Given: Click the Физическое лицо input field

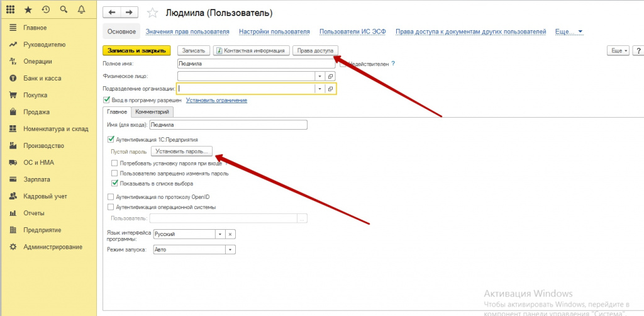Looking at the screenshot, I should [x=246, y=76].
